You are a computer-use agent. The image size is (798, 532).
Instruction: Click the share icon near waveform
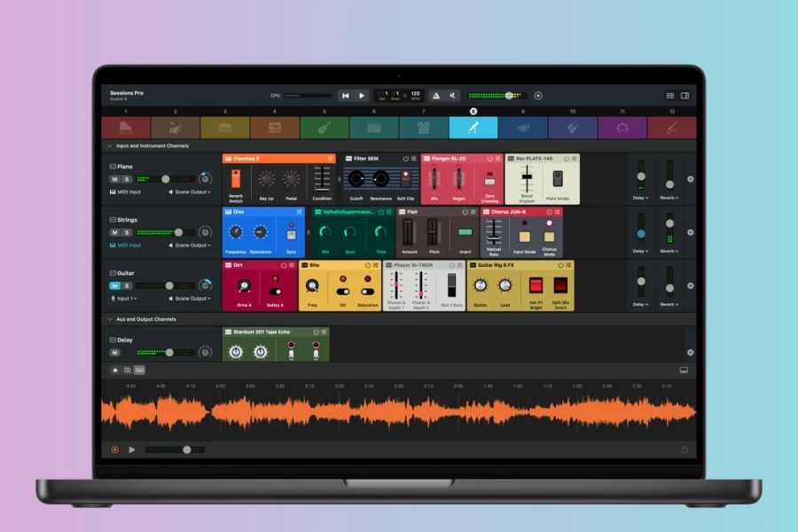685,450
